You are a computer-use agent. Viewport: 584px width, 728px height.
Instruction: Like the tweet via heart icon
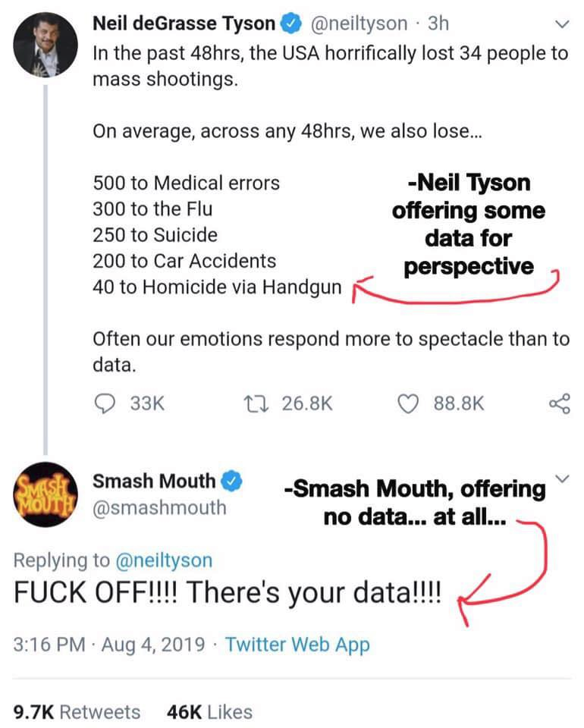(x=408, y=403)
